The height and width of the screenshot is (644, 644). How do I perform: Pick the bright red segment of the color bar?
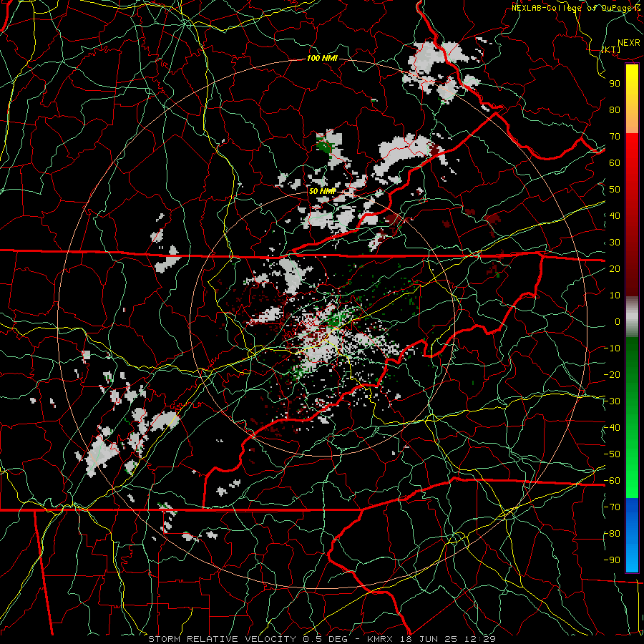pos(632,156)
